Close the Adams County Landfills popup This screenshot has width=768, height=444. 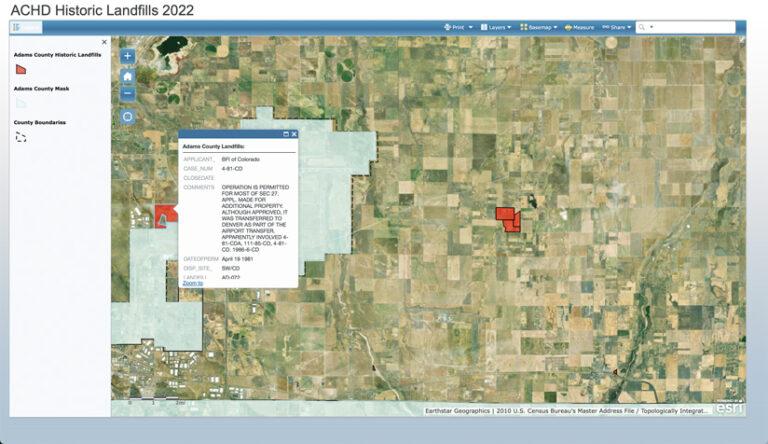[x=294, y=134]
